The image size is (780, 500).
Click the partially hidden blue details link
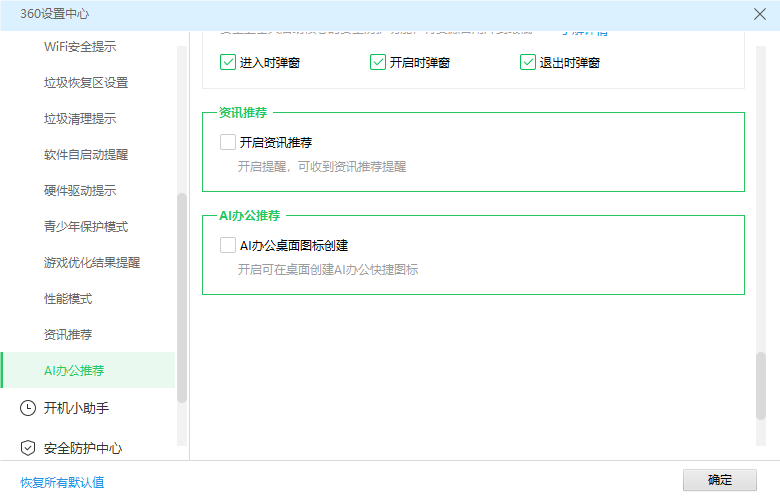pos(585,33)
